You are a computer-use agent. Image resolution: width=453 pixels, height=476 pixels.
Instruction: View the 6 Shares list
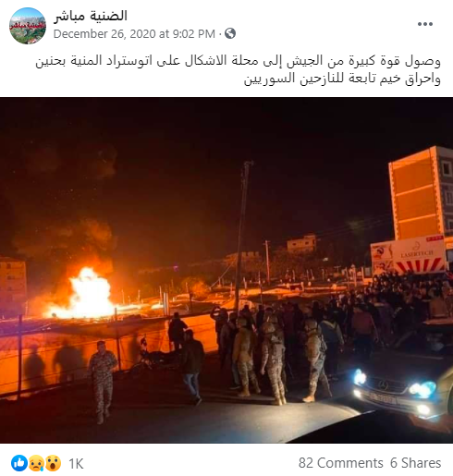(x=415, y=463)
